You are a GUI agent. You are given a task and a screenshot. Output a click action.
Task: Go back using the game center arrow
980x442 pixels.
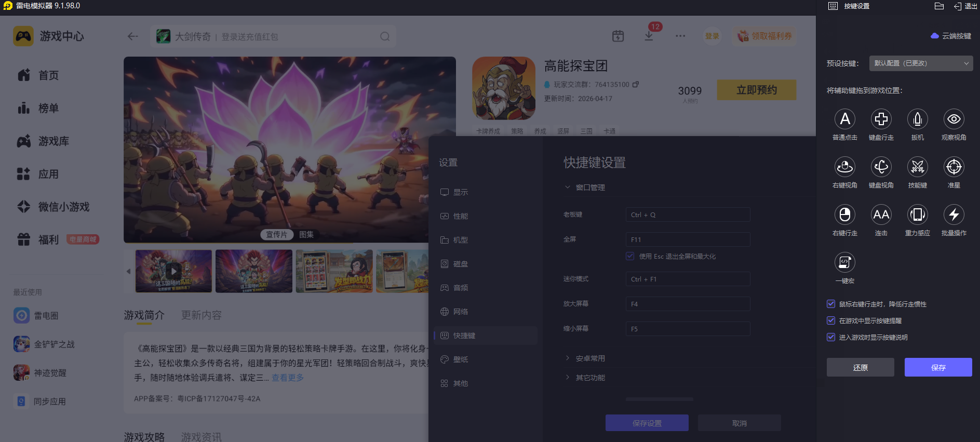(x=133, y=36)
